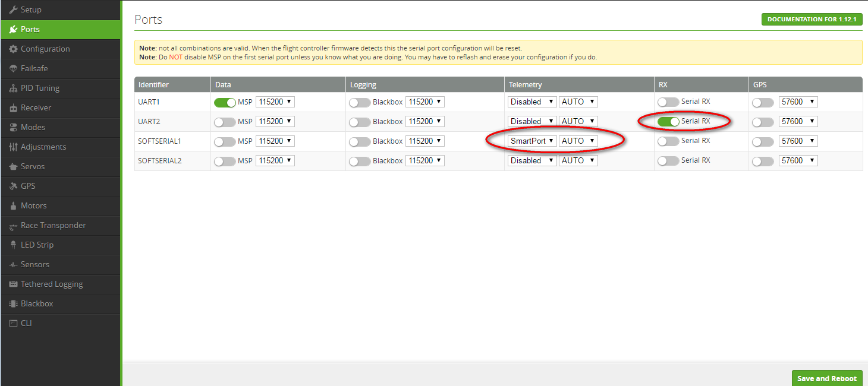Image resolution: width=868 pixels, height=386 pixels.
Task: Click the Motors icon in sidebar
Action: click(13, 206)
